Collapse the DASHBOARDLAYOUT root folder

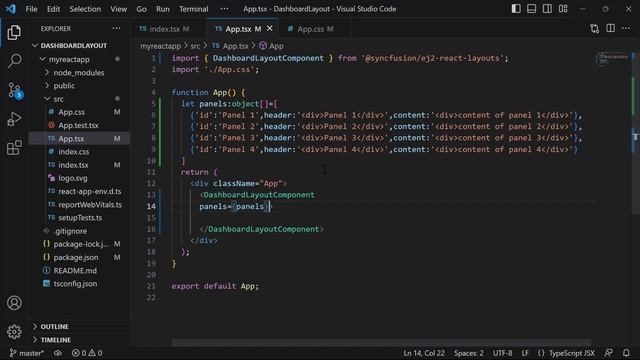[x=74, y=46]
